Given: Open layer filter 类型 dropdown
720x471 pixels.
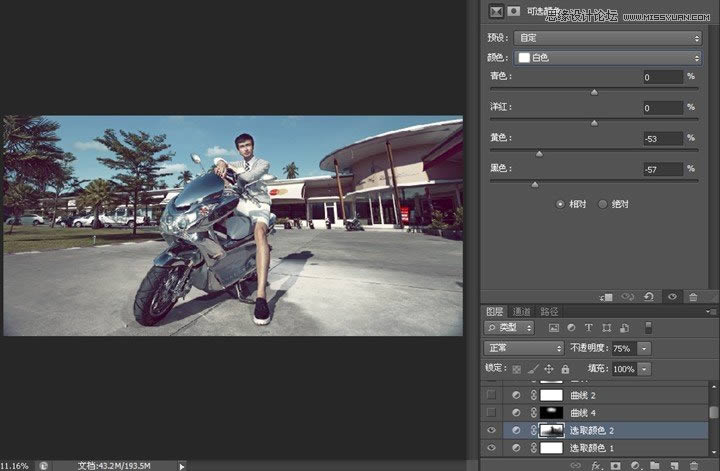Looking at the screenshot, I should click(x=509, y=328).
